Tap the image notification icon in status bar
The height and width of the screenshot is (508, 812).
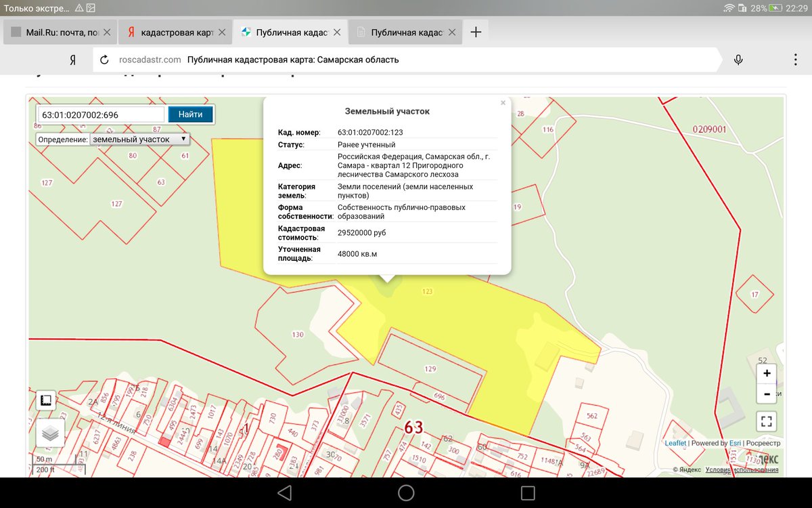coord(91,8)
